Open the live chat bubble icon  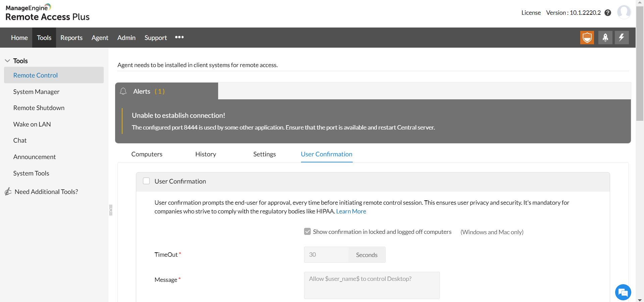click(623, 292)
